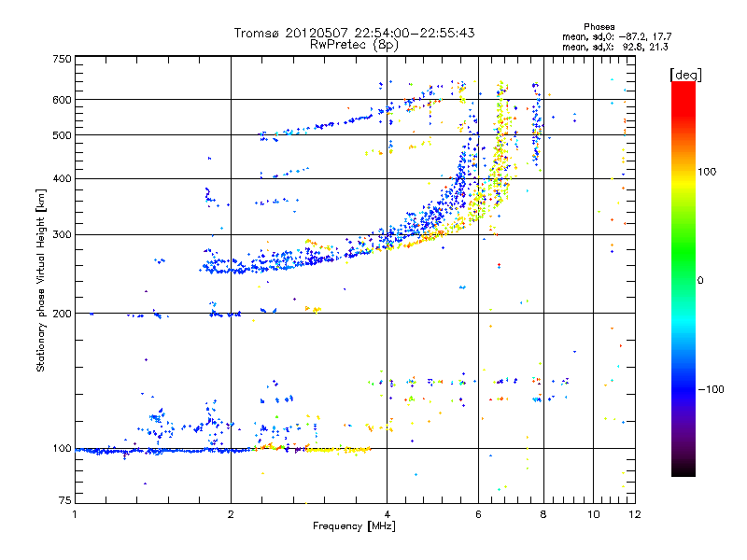Click the 2 MHz tick on frequency axis
The image size is (747, 560).
coord(231,514)
